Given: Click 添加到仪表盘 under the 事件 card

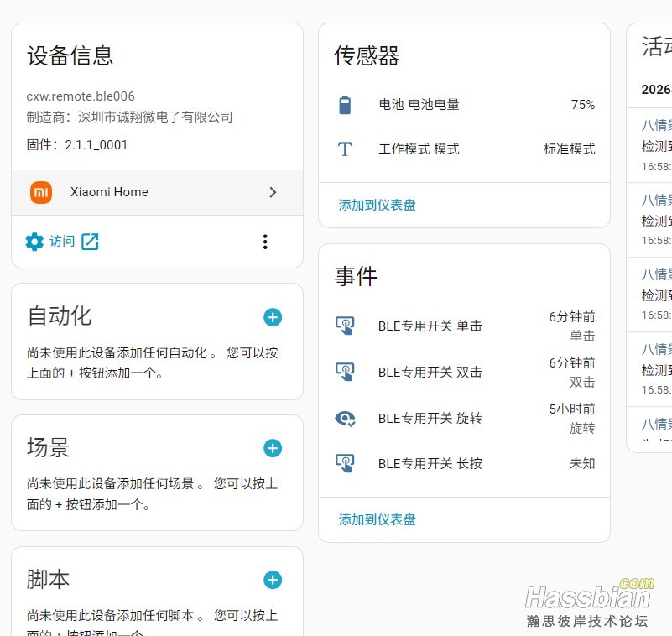Looking at the screenshot, I should [375, 519].
